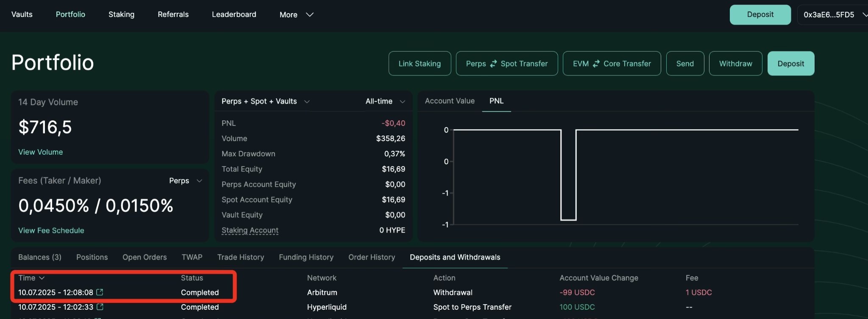The width and height of the screenshot is (868, 319).
Task: Open explorer link icon for 12:02:33 transaction
Action: pos(100,307)
